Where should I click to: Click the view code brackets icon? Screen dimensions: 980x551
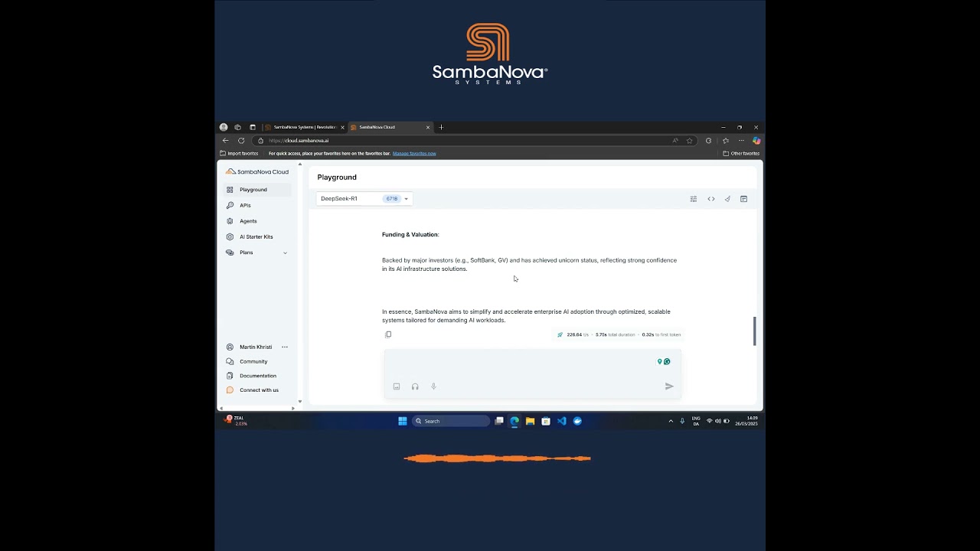pos(711,199)
